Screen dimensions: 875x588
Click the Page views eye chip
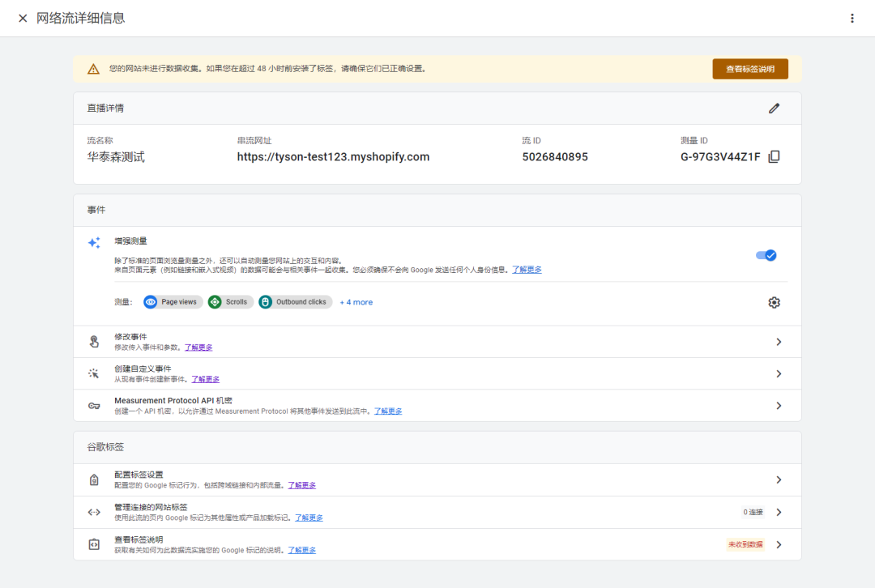pos(173,302)
